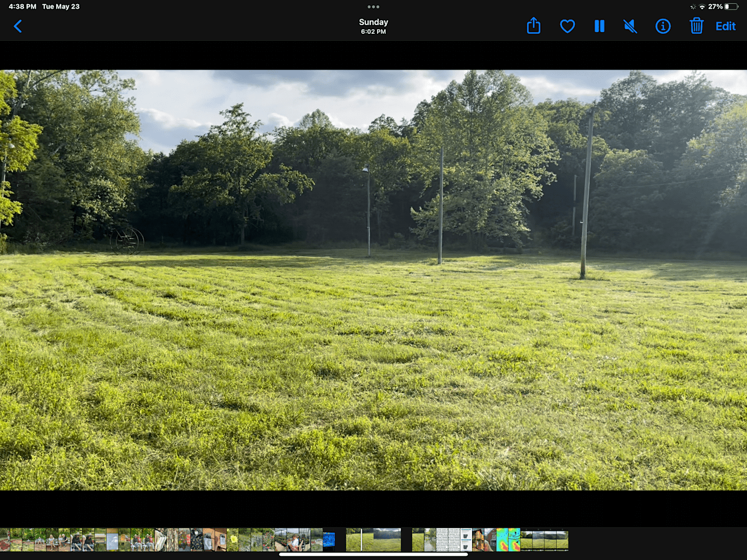Show info for this video
747x560 pixels.
(x=663, y=26)
